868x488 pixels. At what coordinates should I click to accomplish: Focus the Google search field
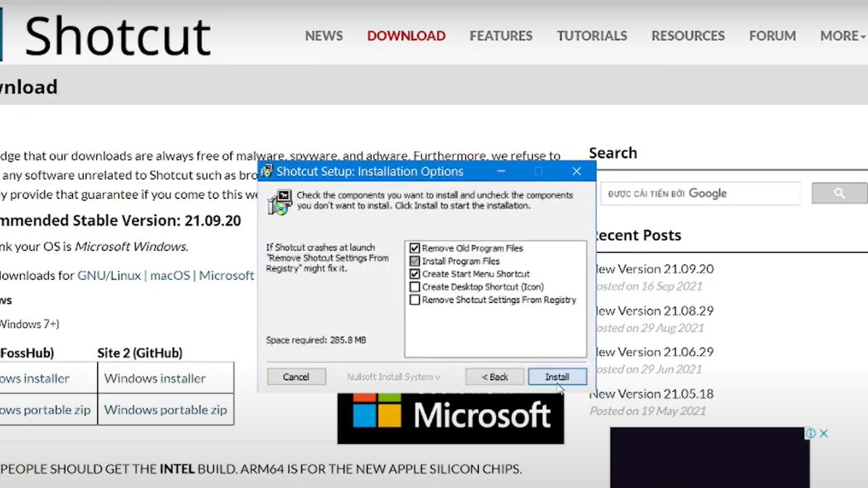coord(700,193)
